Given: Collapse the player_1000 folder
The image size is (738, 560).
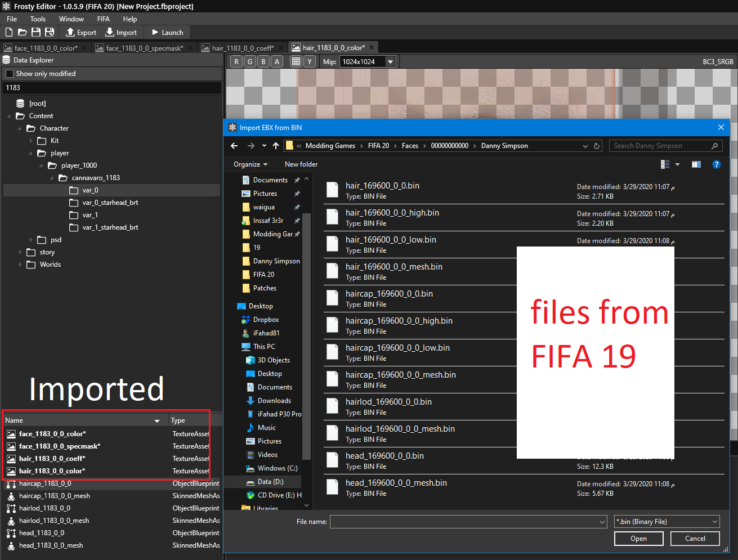Looking at the screenshot, I should click(x=41, y=165).
